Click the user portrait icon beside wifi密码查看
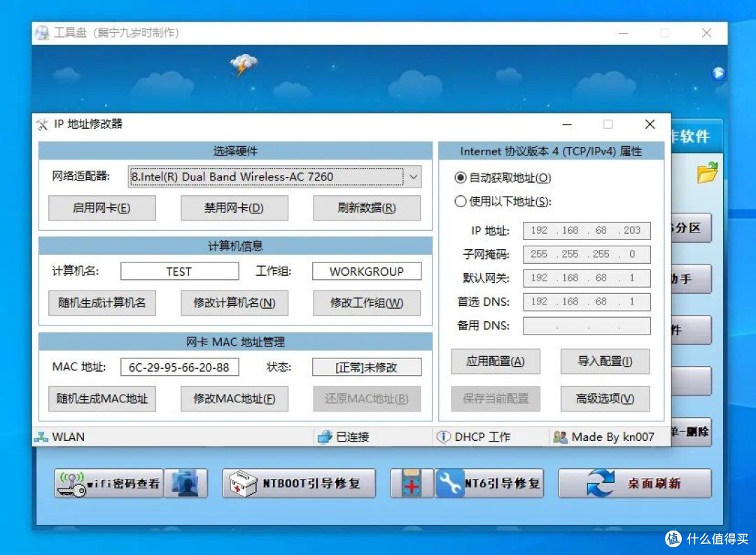This screenshot has width=756, height=555. pyautogui.click(x=186, y=483)
